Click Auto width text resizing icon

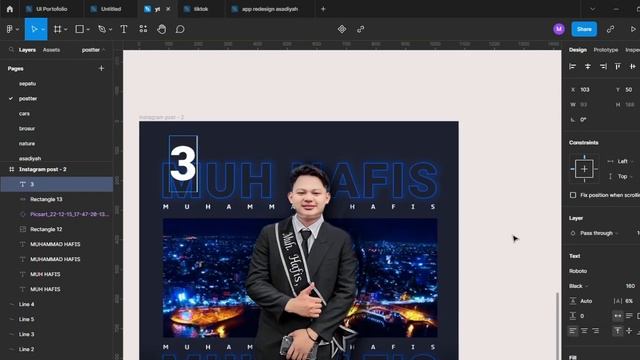[x=618, y=316]
